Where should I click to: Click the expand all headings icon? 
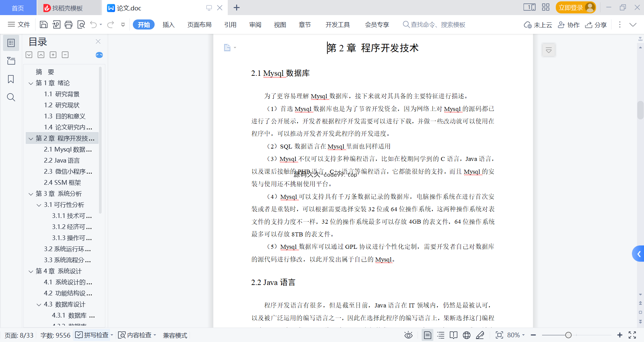(29, 55)
